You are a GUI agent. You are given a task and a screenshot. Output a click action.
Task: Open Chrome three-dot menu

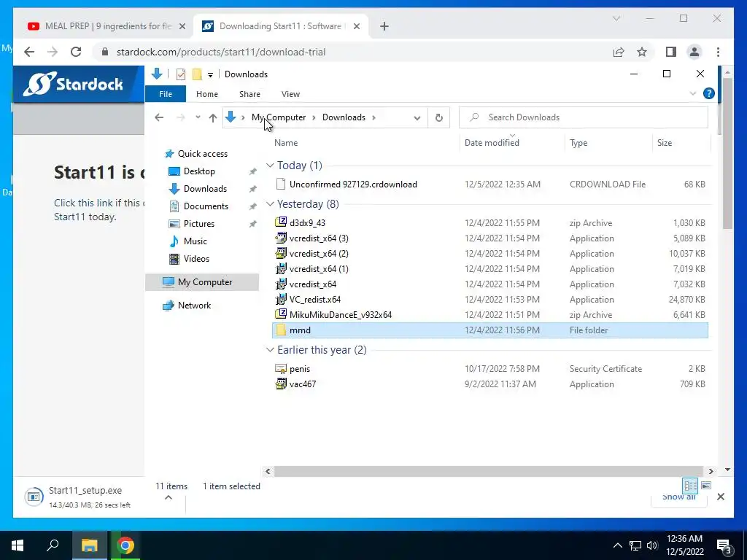pos(719,52)
